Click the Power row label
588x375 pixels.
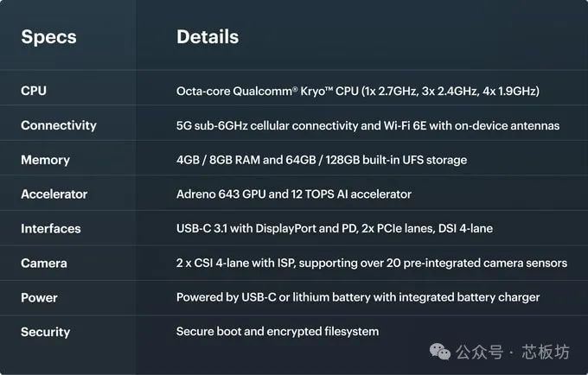click(39, 297)
